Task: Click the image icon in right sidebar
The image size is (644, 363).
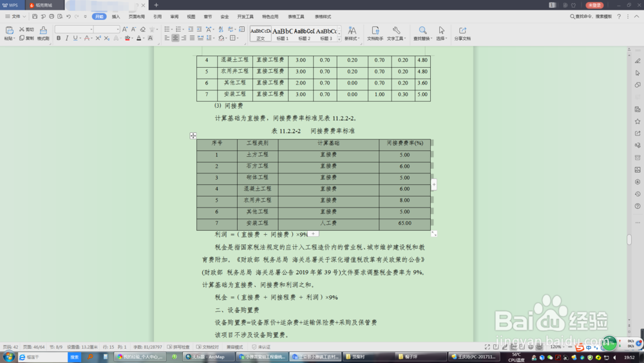Action: pos(638,170)
